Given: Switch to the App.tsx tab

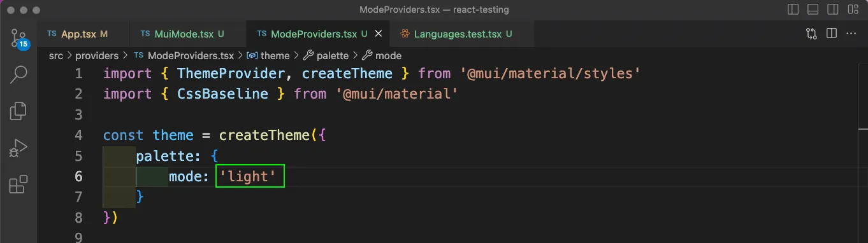Looking at the screenshot, I should [x=83, y=34].
